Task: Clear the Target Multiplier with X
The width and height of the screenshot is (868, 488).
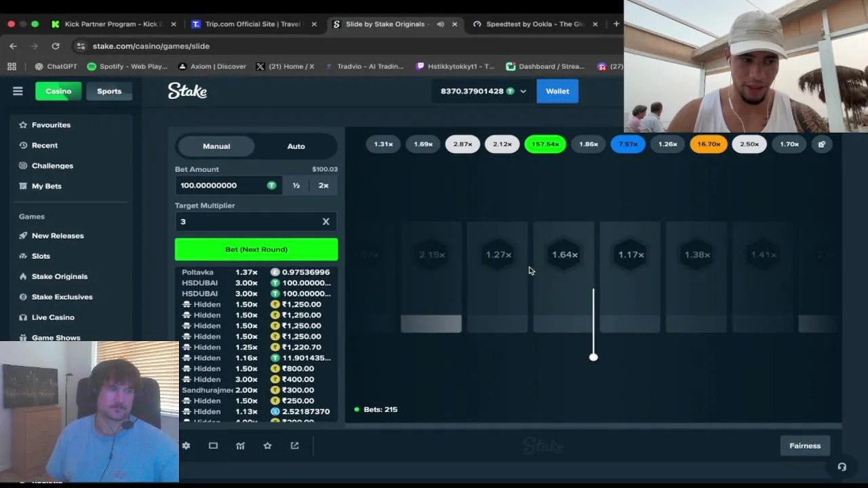Action: [325, 222]
